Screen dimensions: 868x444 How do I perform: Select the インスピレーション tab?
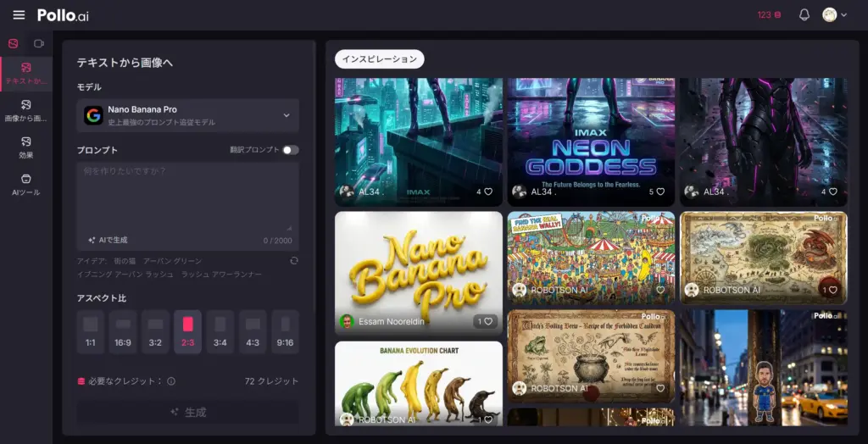[380, 59]
